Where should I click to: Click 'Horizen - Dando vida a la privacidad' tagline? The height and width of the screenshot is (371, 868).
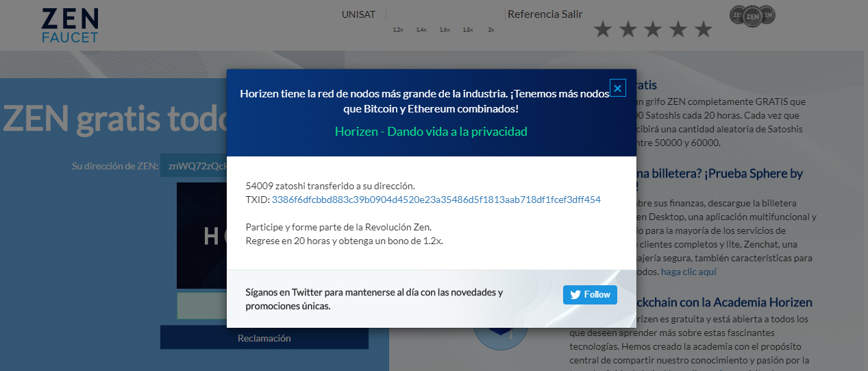pyautogui.click(x=431, y=131)
